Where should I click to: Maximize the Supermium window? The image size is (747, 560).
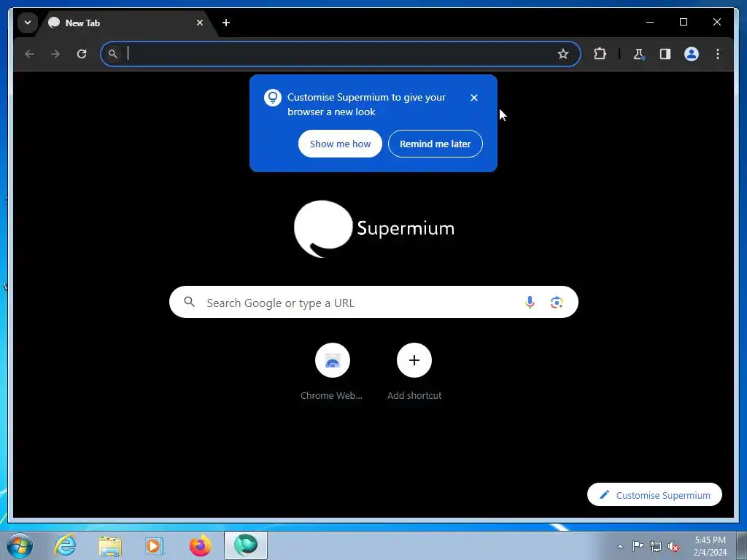[683, 22]
